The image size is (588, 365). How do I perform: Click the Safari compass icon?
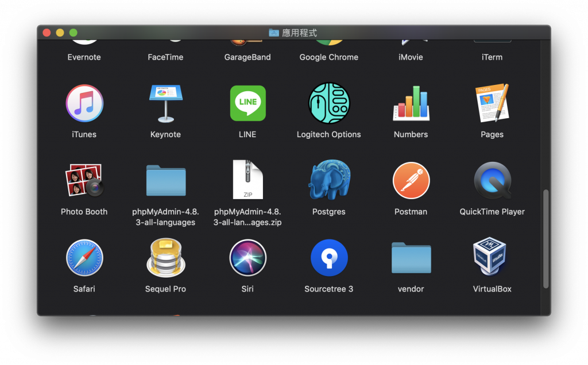click(x=84, y=258)
